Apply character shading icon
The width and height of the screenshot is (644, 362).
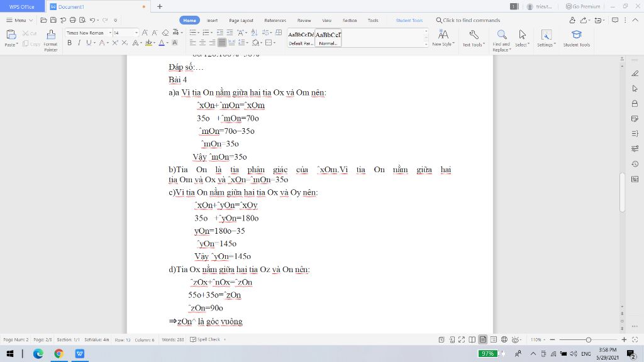pos(175,43)
